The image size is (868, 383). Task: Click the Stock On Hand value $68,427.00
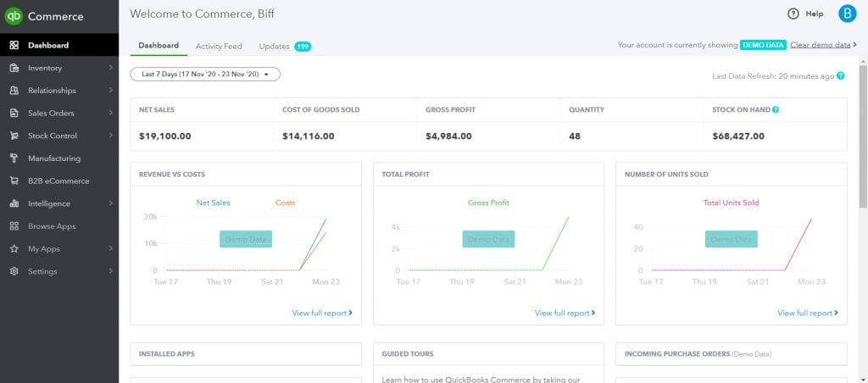[738, 136]
